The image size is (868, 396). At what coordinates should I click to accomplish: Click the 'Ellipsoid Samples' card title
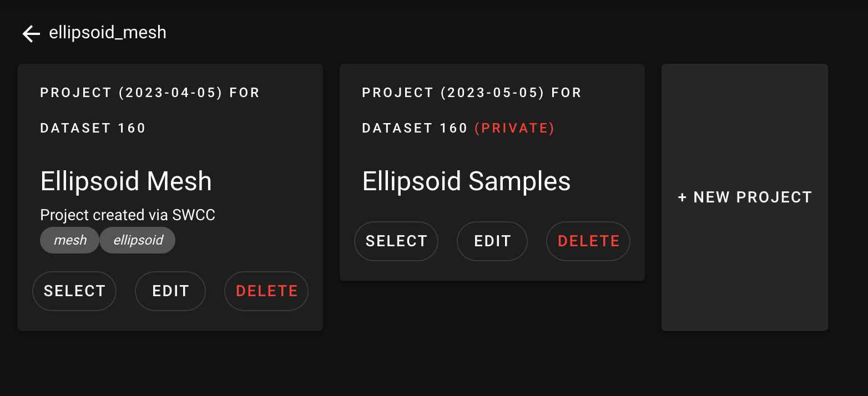coord(466,181)
